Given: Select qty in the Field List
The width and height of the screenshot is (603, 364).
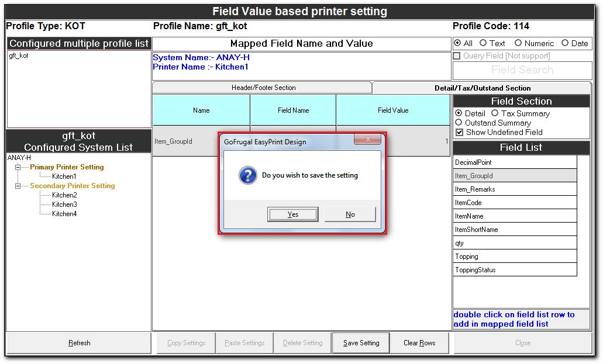Looking at the screenshot, I should (515, 243).
